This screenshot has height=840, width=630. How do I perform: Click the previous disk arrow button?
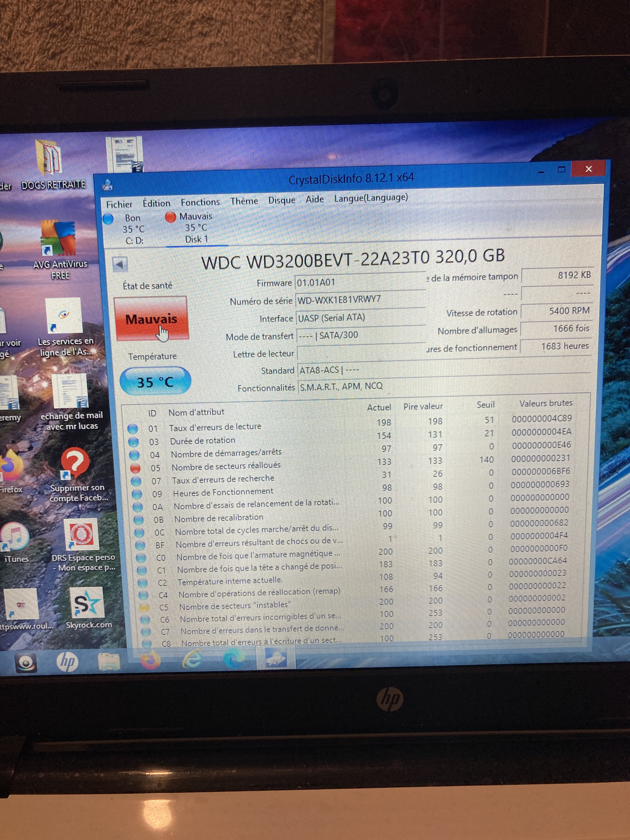(120, 264)
